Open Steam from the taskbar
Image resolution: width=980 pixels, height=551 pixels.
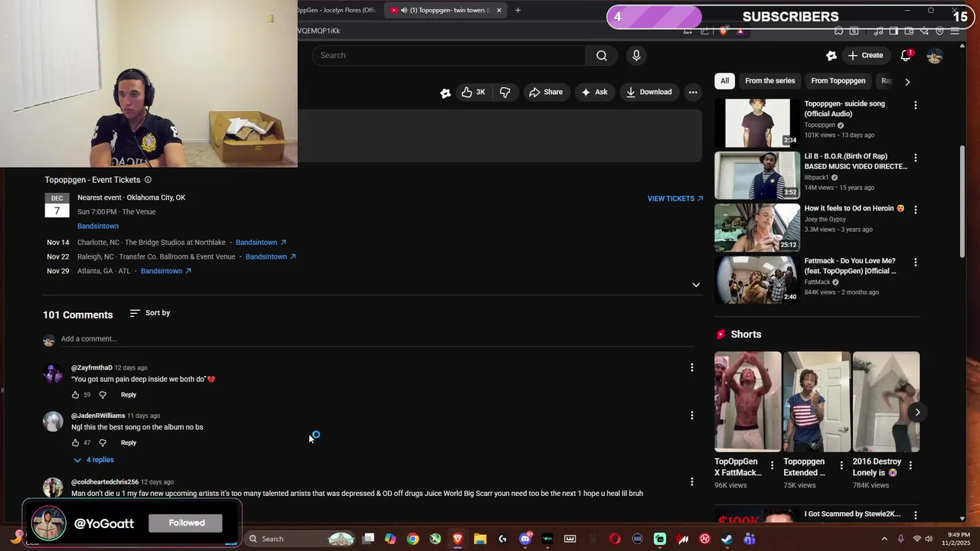point(727,539)
